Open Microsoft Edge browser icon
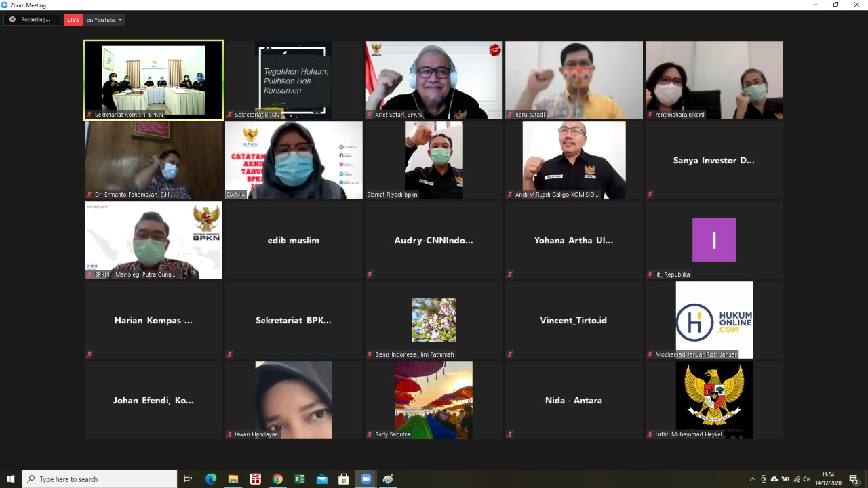868x488 pixels. tap(211, 479)
